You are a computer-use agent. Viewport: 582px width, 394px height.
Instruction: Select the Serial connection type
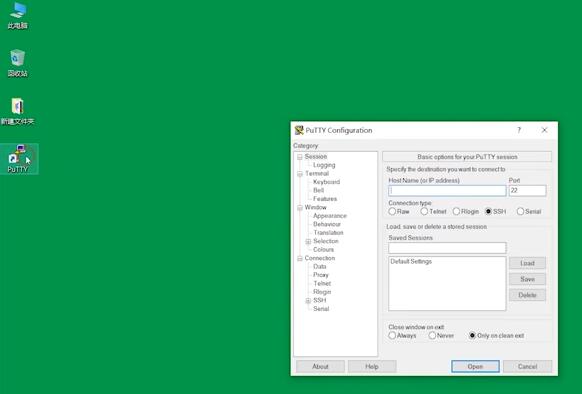[529, 211]
